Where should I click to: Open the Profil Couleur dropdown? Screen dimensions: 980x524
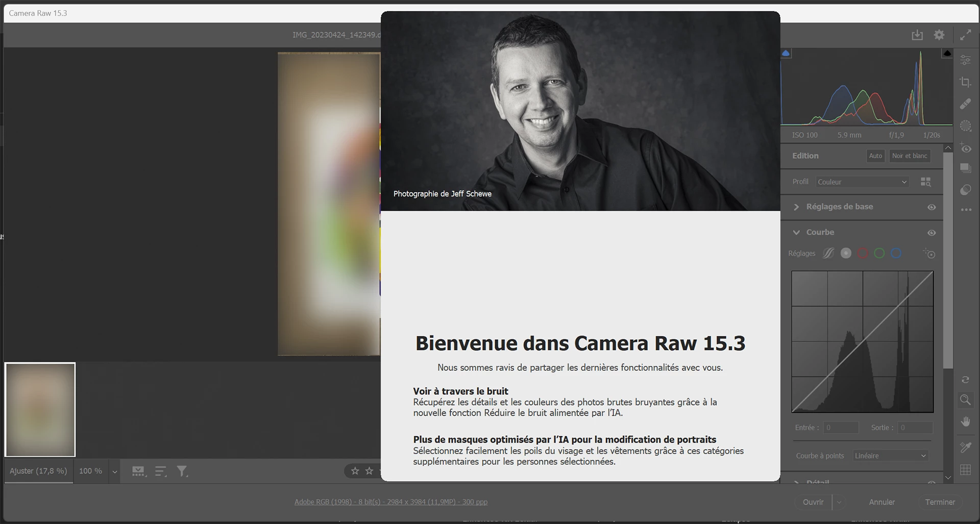(x=862, y=182)
